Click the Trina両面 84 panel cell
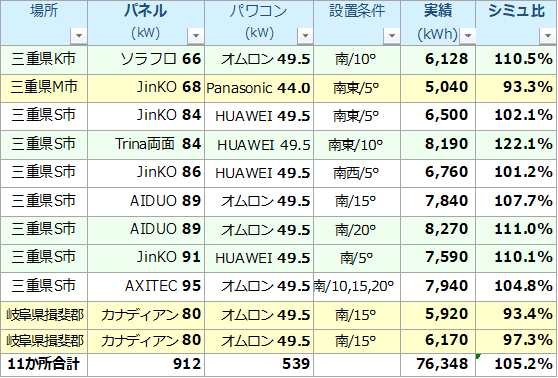The image size is (558, 378). (146, 145)
